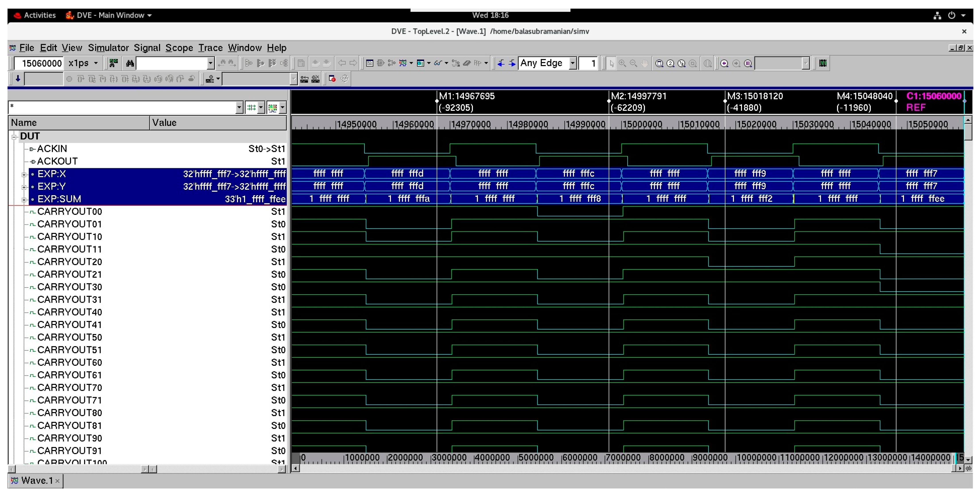The height and width of the screenshot is (496, 980).
Task: Open the Window menu
Action: pyautogui.click(x=245, y=48)
